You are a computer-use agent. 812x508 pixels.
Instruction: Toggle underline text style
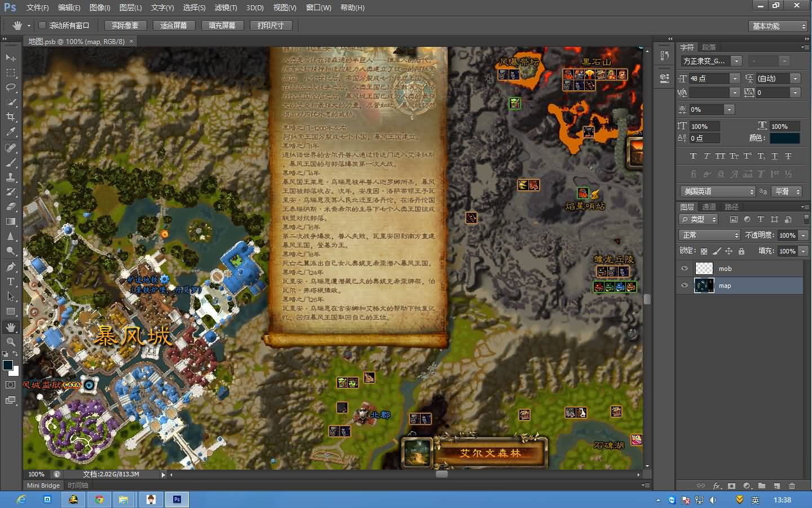pos(775,156)
